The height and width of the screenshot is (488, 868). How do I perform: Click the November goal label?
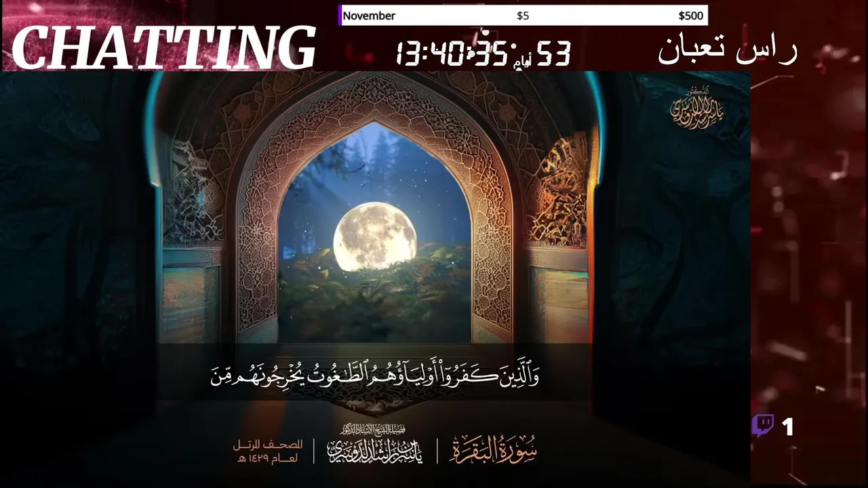(x=369, y=16)
